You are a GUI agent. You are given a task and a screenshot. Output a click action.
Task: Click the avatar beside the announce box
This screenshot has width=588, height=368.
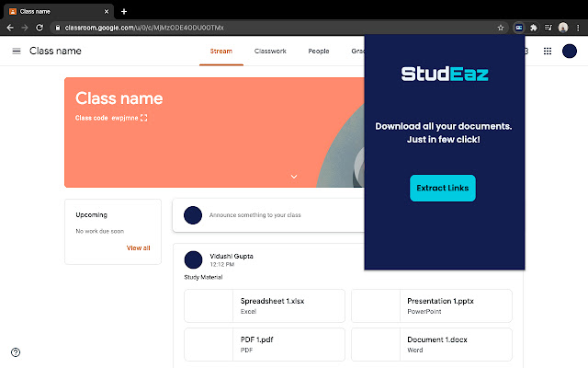point(193,215)
